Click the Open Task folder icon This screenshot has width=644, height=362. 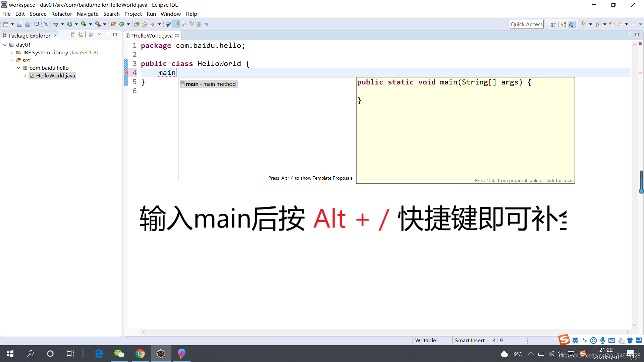[x=145, y=24]
